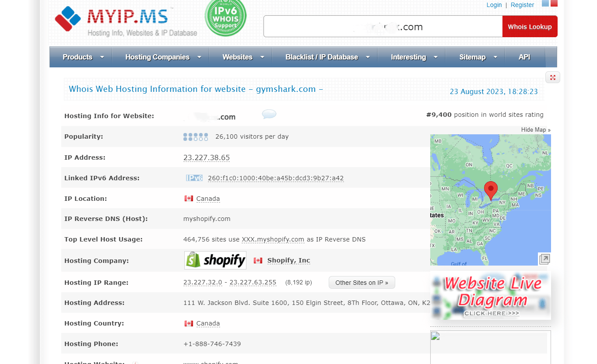This screenshot has height=364, width=597.
Task: Click Other Sites on IP button
Action: [x=362, y=283]
